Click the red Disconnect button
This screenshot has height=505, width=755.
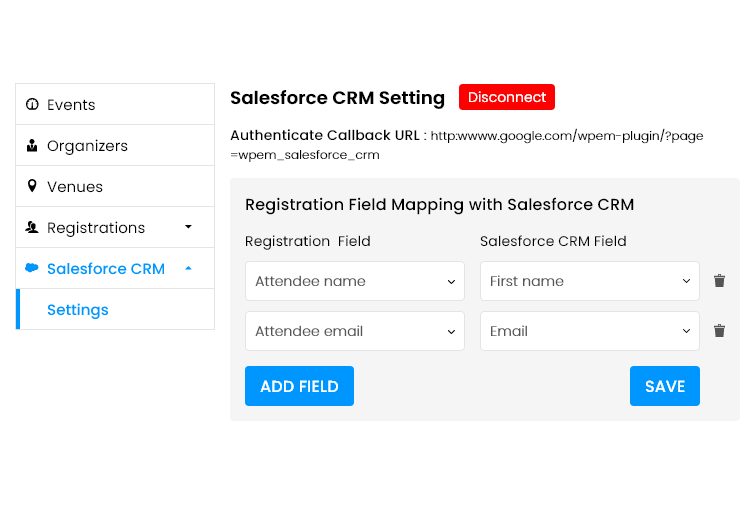(507, 97)
